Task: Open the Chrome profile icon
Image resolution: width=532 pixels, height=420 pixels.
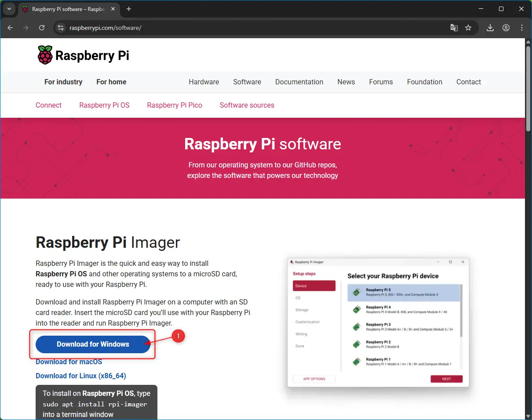Action: point(506,28)
